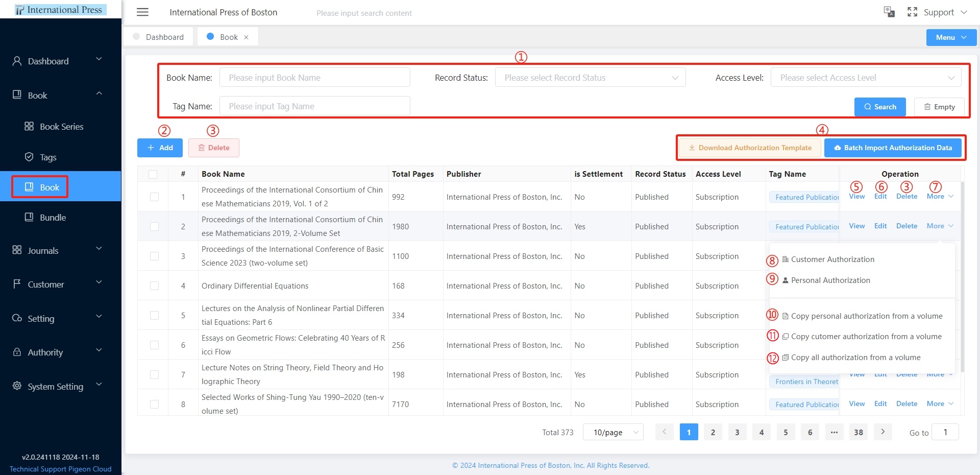Check row 5 Nonlinear Partial Differential checkbox
Image resolution: width=980 pixels, height=475 pixels.
point(154,315)
